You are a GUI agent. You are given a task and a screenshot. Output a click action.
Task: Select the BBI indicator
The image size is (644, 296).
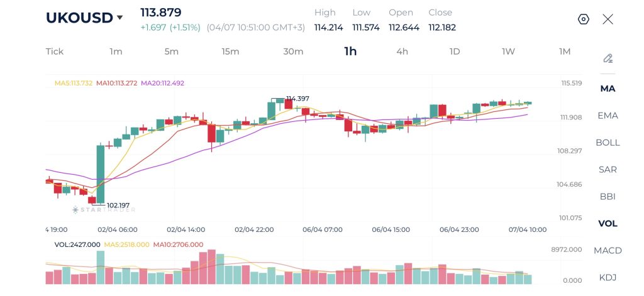[x=608, y=197]
